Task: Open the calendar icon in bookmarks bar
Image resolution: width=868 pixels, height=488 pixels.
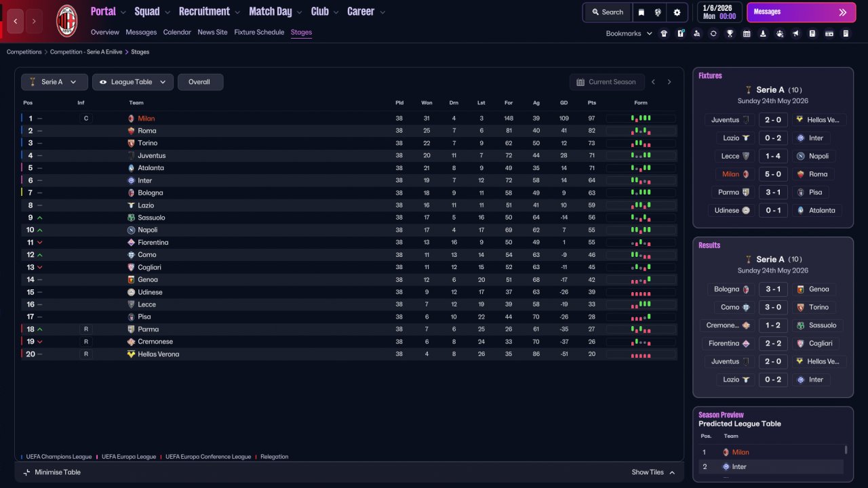Action: [x=747, y=33]
